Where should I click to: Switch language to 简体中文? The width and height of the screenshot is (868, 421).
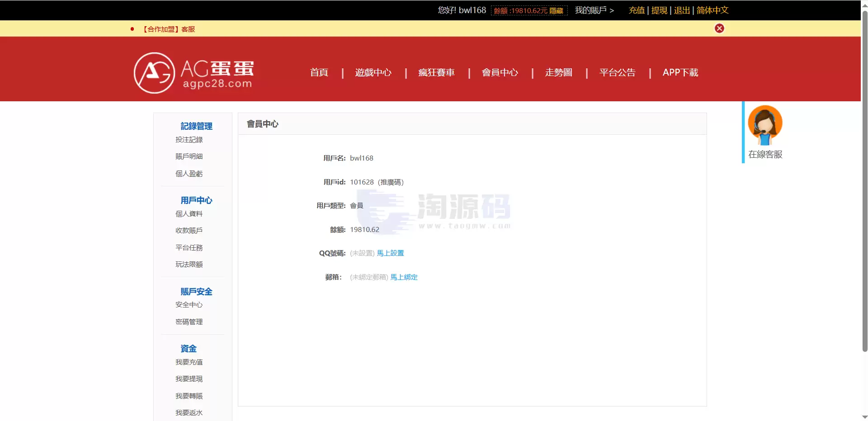(x=712, y=10)
